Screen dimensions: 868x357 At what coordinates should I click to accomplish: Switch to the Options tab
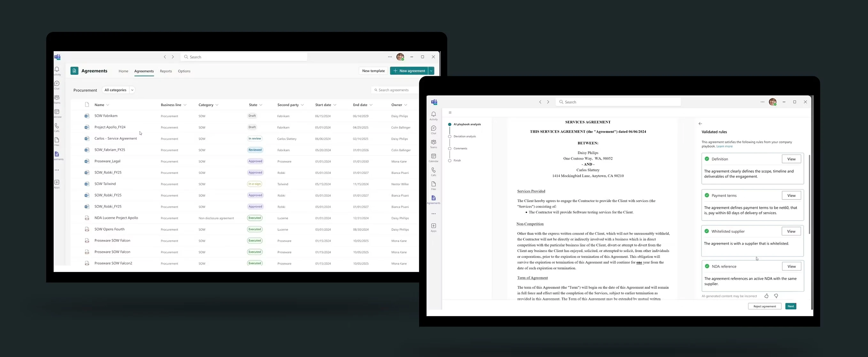184,71
